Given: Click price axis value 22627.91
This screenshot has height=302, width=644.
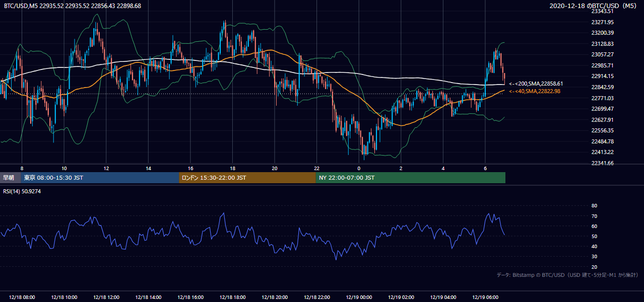Looking at the screenshot, I should coord(602,120).
